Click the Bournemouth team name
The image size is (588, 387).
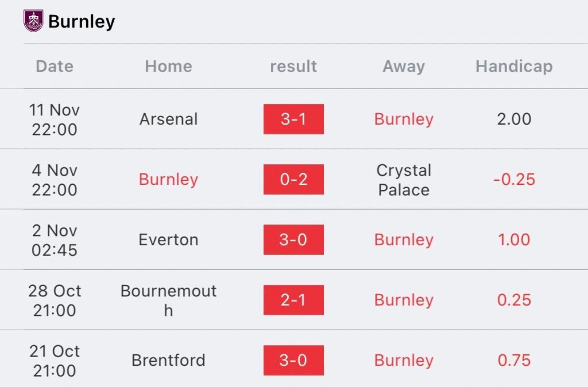click(168, 300)
